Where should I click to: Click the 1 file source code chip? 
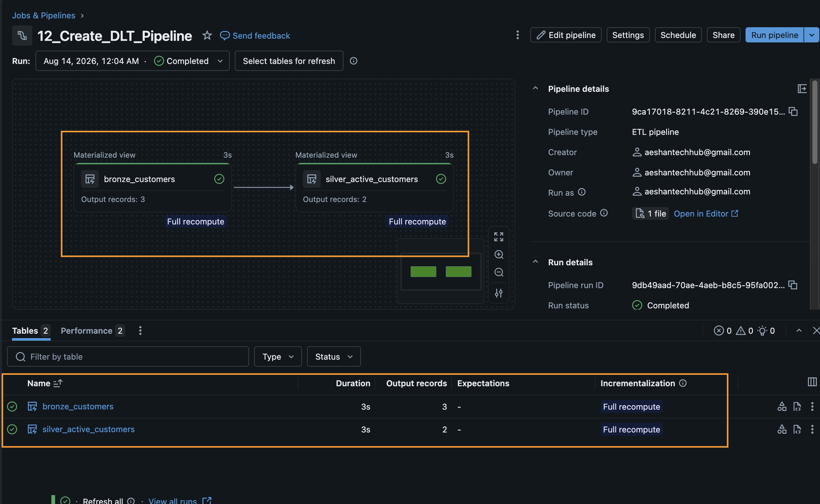click(650, 214)
